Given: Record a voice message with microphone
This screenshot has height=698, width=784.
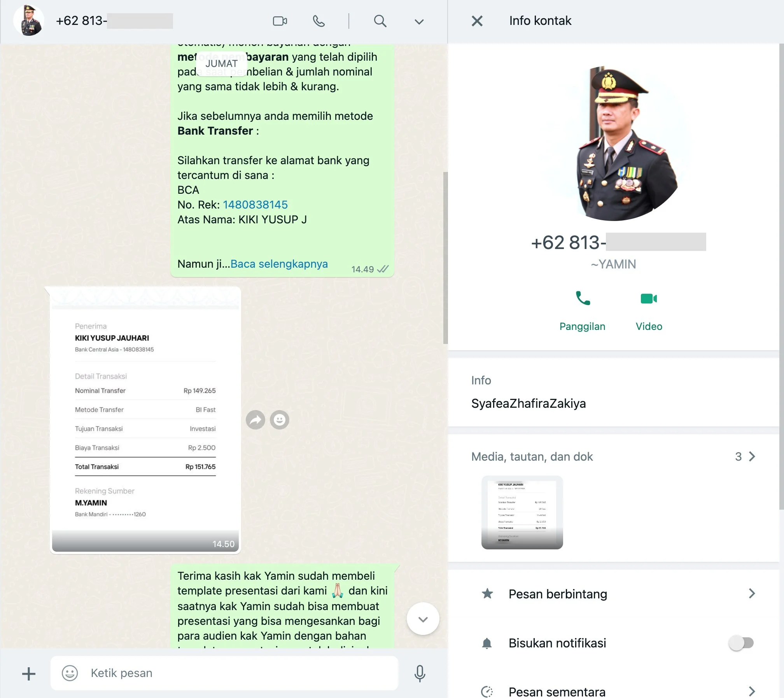Looking at the screenshot, I should pyautogui.click(x=420, y=673).
